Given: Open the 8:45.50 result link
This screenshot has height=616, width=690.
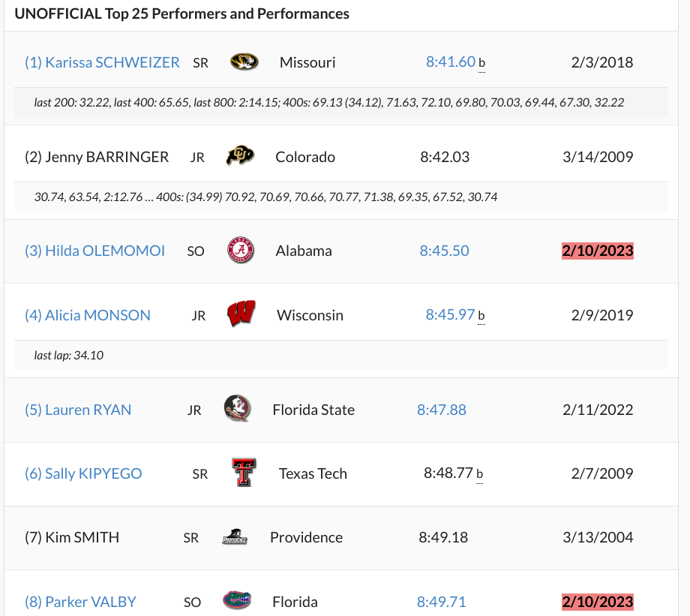Looking at the screenshot, I should pos(445,251).
